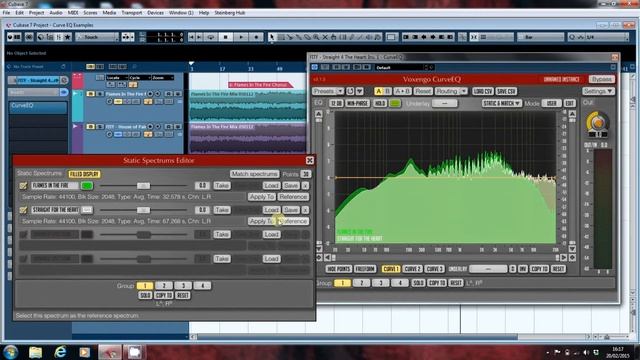Image resolution: width=640 pixels, height=360 pixels.
Task: Open Internet Explorer from the taskbar
Action: tap(60, 351)
